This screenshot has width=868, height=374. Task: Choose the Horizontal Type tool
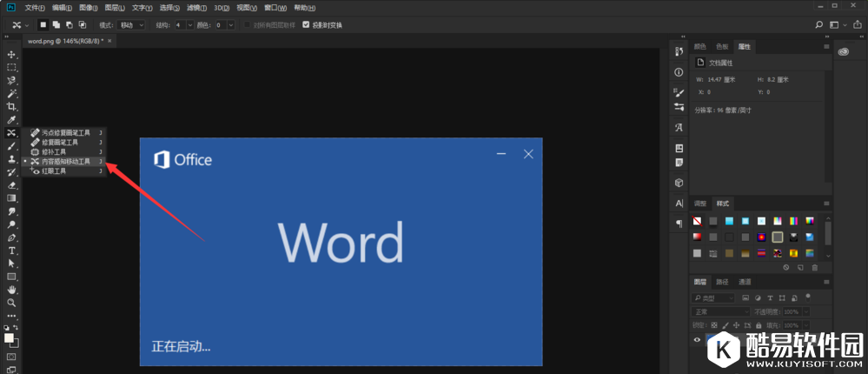(x=11, y=250)
